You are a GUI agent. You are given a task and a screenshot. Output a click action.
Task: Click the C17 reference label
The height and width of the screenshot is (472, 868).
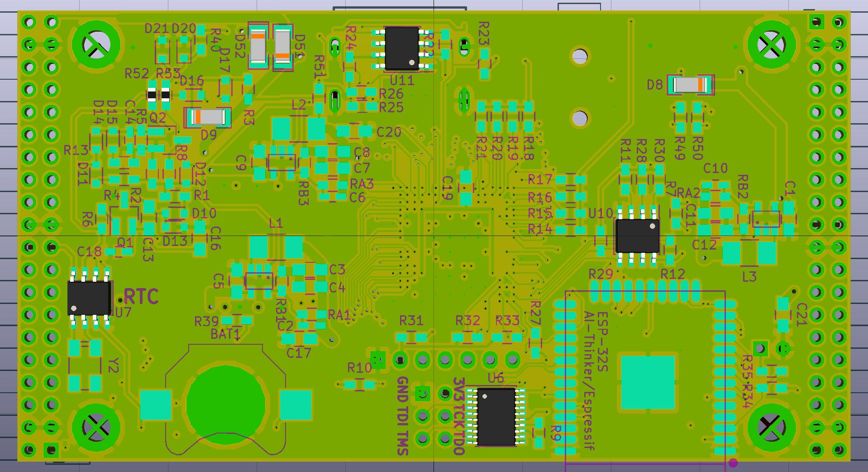point(299,353)
